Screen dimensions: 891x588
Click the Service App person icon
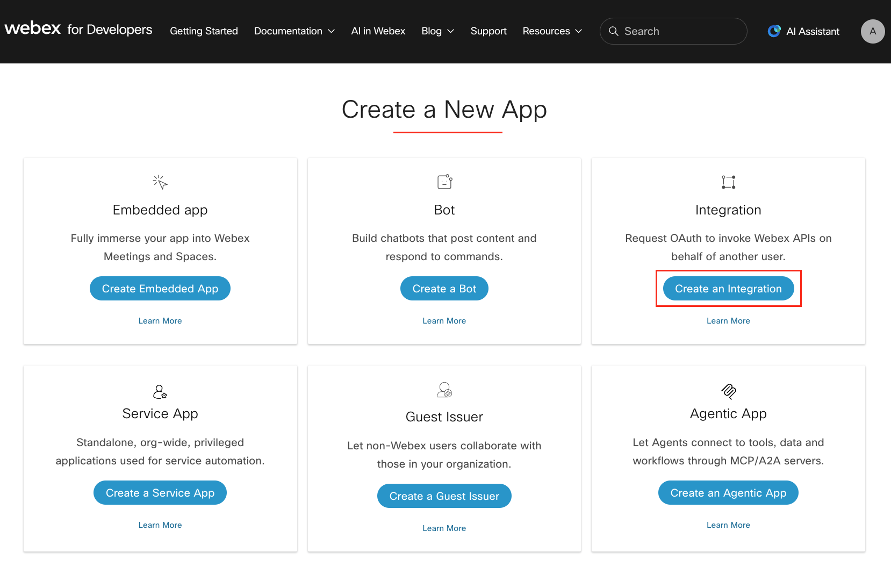click(x=160, y=391)
